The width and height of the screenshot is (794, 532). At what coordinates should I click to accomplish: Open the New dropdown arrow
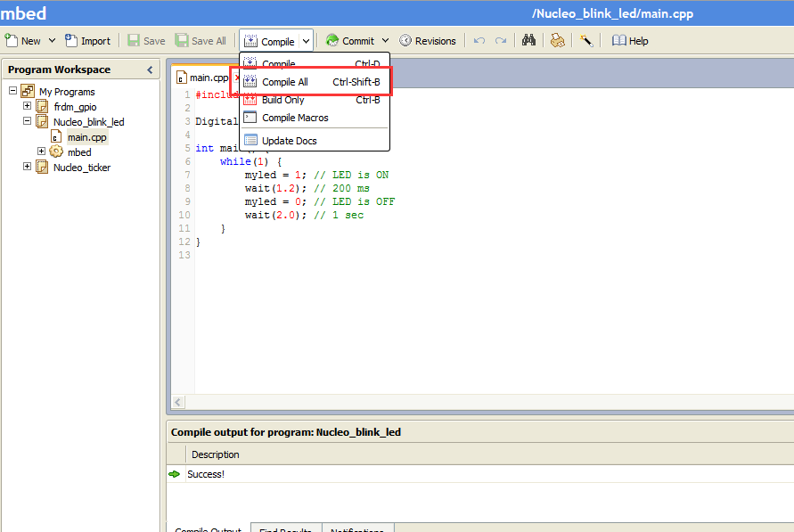(x=53, y=41)
